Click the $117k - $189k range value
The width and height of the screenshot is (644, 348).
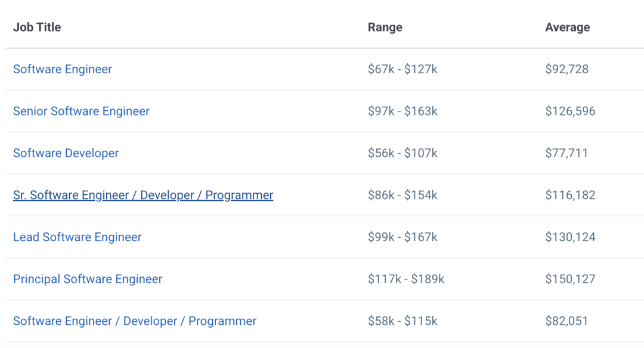coord(406,279)
